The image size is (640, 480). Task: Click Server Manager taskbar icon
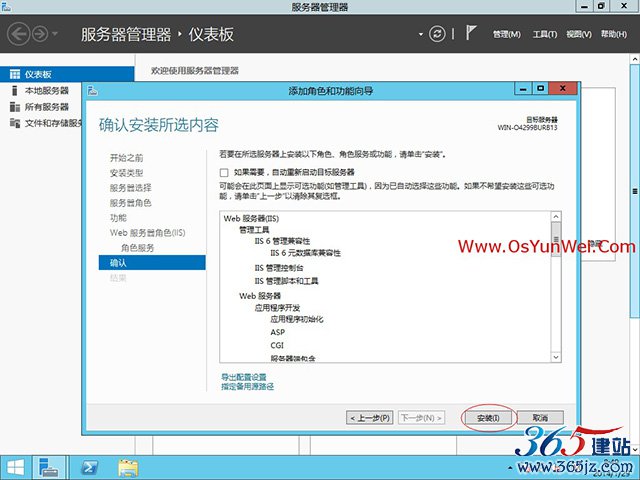click(x=49, y=468)
